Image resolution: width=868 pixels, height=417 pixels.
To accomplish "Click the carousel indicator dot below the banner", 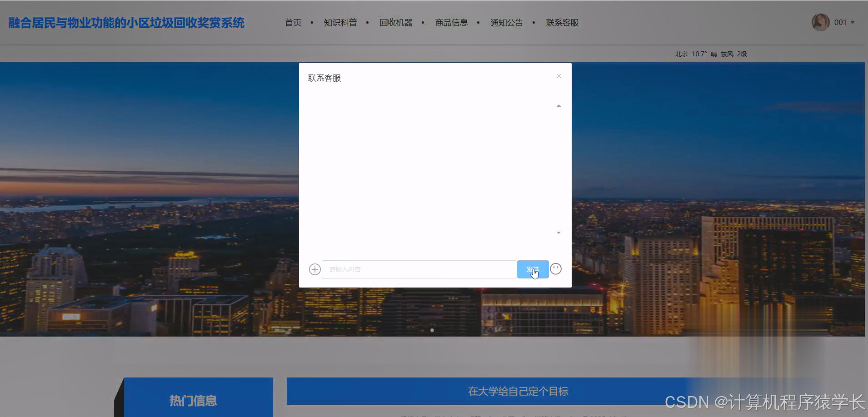I will click(432, 330).
